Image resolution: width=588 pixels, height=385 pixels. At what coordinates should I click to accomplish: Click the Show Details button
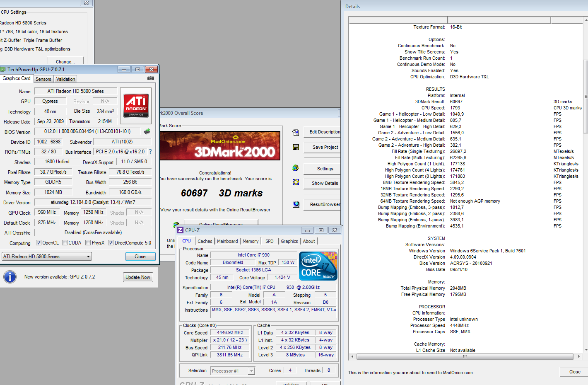[323, 183]
